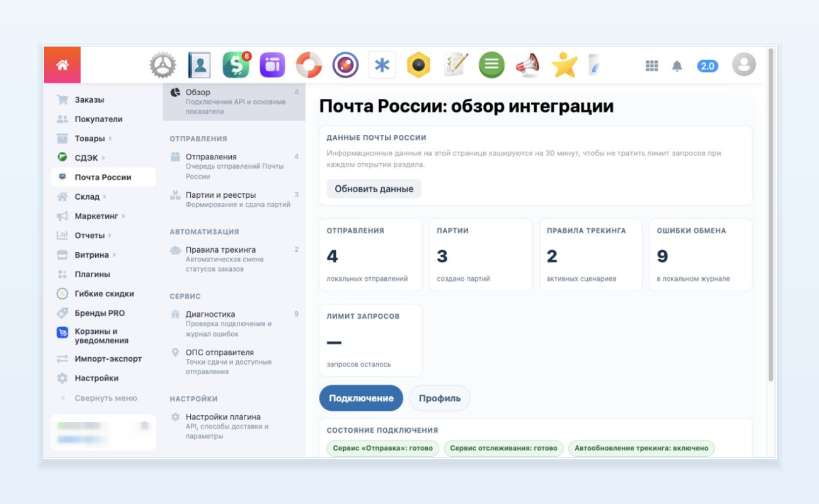Image resolution: width=819 pixels, height=504 pixels.
Task: Open the Отправления queue submenu item
Action: pos(234,166)
